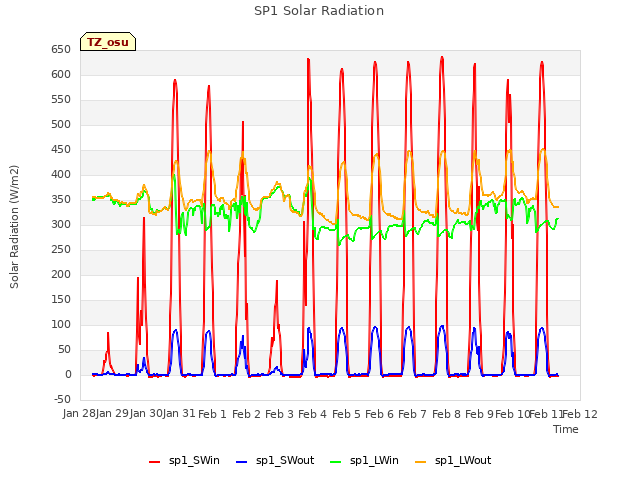Toggle sp1_LWout series in legend
This screenshot has width=640, height=480.
click(453, 461)
